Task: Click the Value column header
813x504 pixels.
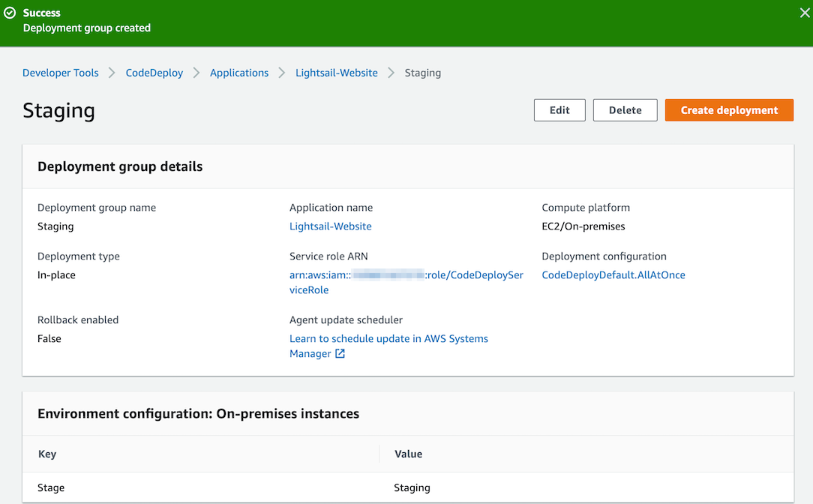Action: coord(408,454)
